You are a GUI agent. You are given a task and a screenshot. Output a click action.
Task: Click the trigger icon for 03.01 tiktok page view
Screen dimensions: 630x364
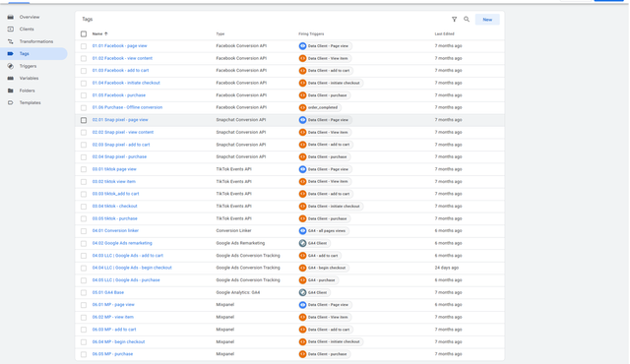[x=302, y=169]
